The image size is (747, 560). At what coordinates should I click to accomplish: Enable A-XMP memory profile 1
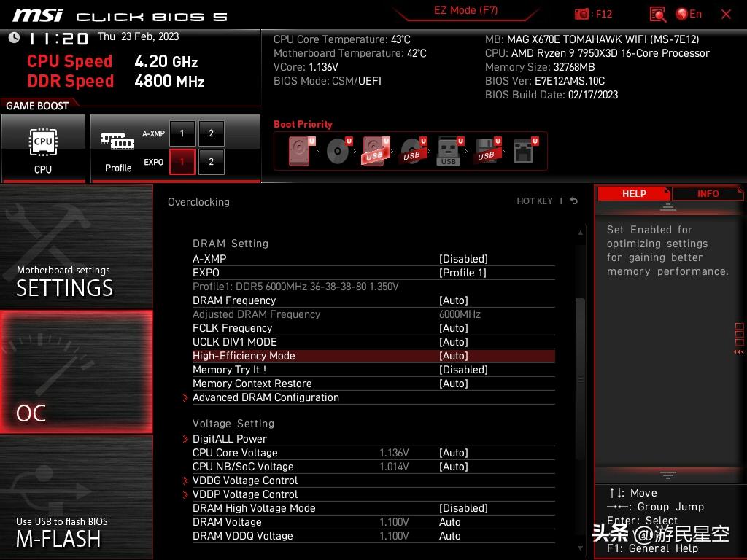click(x=182, y=133)
